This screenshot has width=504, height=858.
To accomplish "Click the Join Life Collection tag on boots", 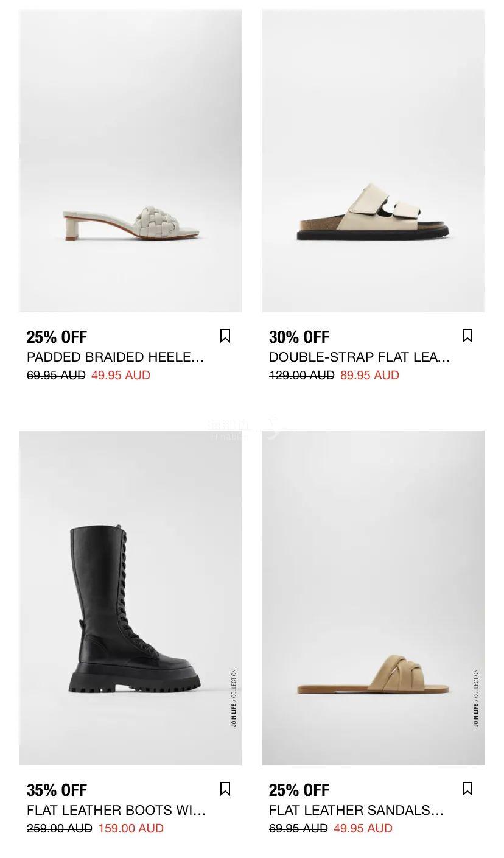I will 234,698.
